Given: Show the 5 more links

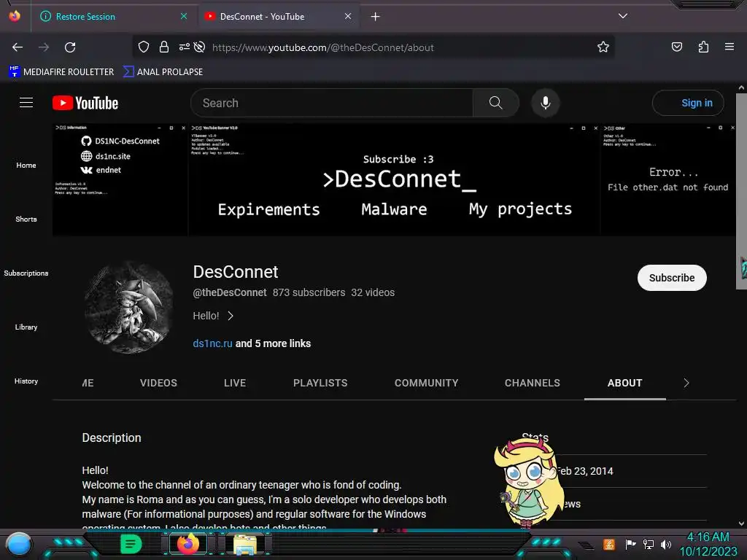Looking at the screenshot, I should pos(273,343).
